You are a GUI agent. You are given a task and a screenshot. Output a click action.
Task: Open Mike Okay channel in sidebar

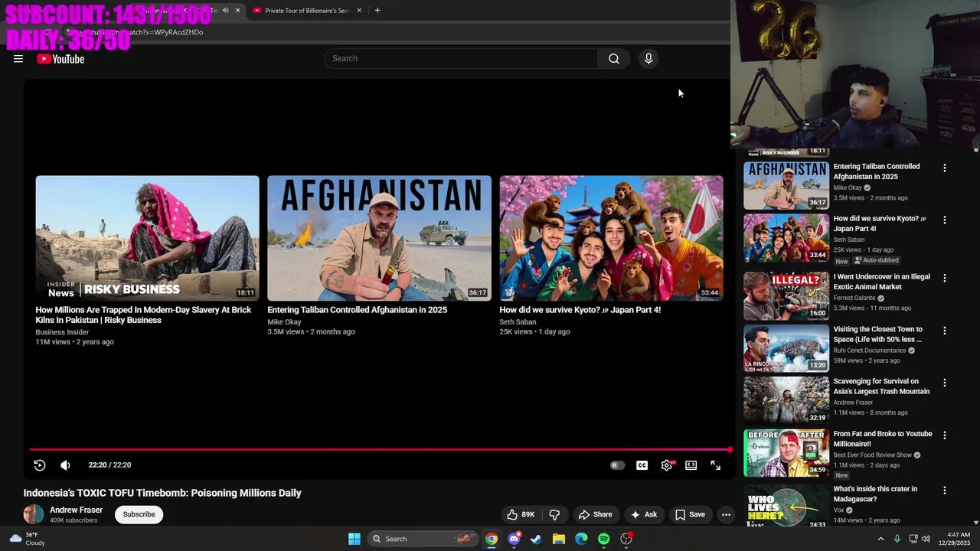click(848, 187)
